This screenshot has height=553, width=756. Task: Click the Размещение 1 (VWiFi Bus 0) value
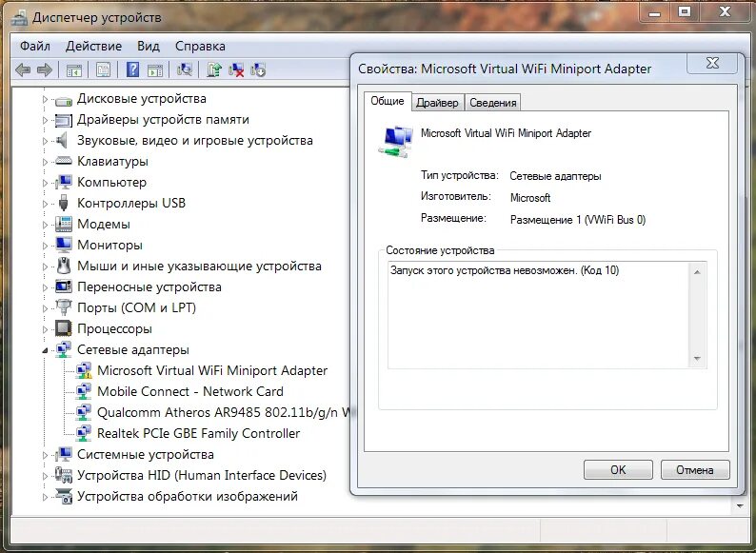(578, 220)
